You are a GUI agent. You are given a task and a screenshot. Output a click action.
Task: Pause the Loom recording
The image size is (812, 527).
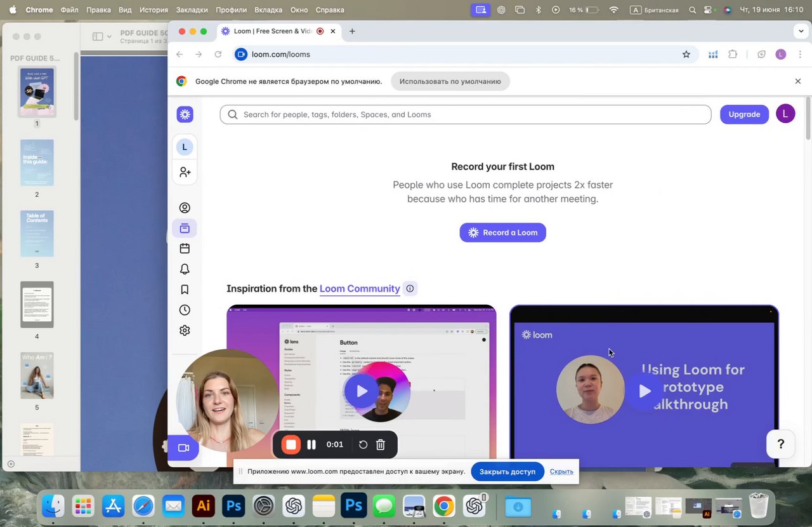311,444
